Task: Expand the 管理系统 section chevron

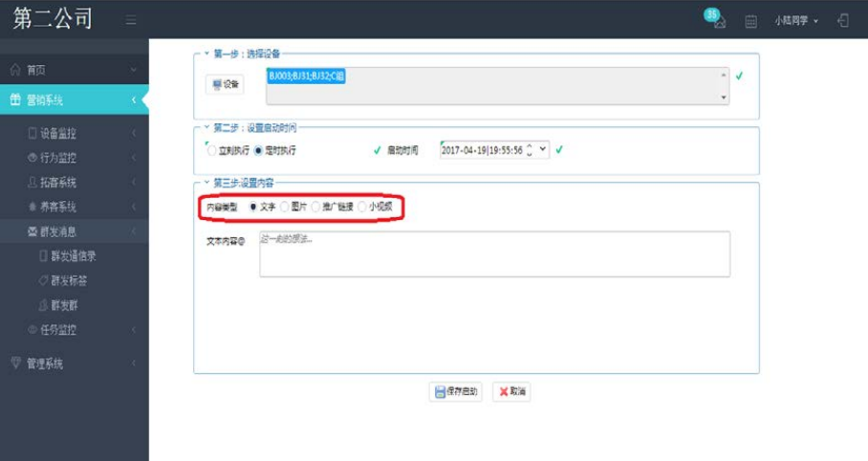Action: (134, 362)
